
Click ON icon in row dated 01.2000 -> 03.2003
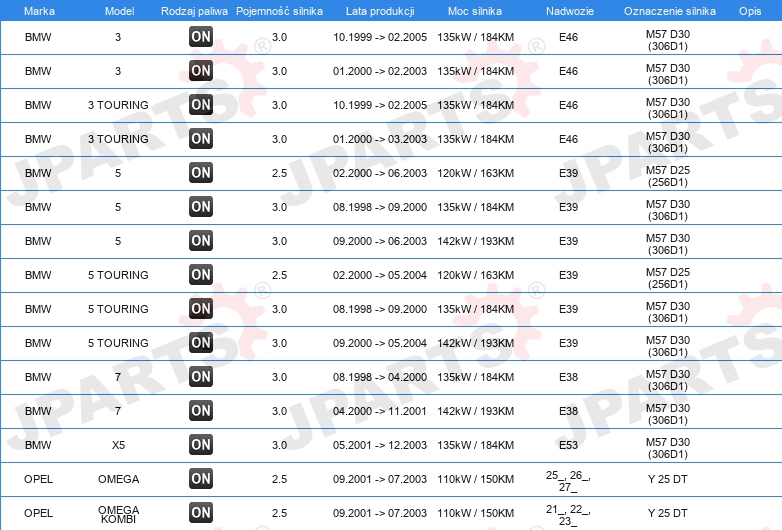tap(201, 138)
